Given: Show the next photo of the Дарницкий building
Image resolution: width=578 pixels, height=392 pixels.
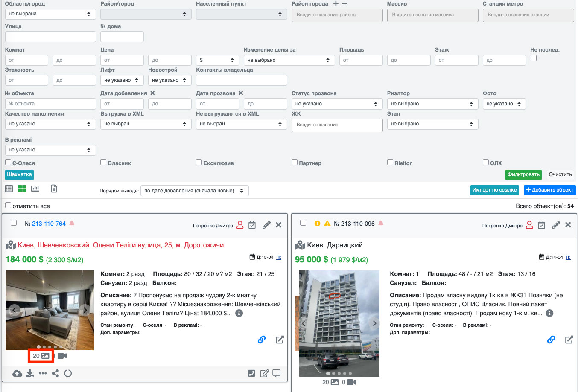Looking at the screenshot, I should pos(374,323).
